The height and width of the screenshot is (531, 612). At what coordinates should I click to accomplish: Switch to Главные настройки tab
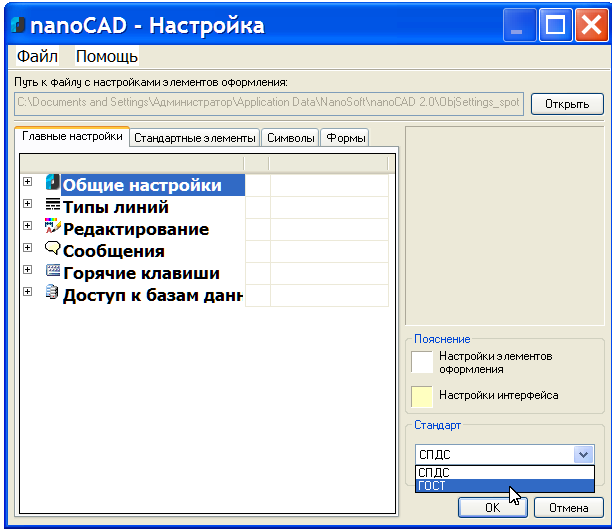point(72,136)
